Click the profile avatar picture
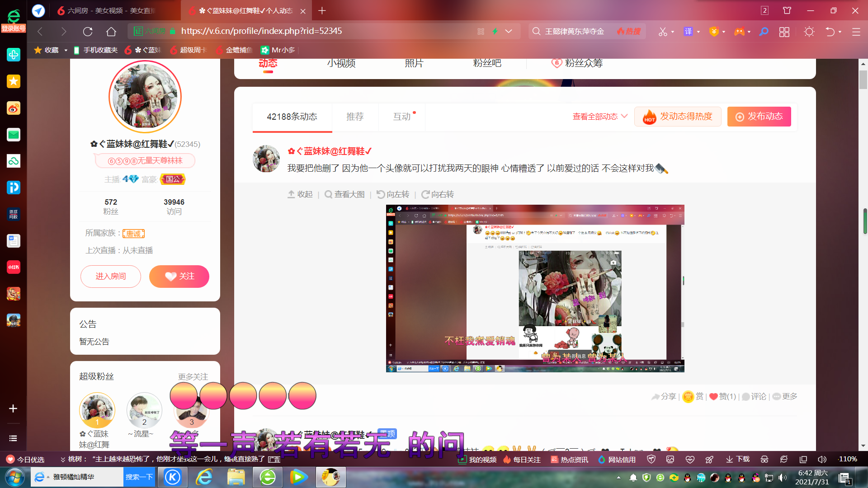This screenshot has width=868, height=488. tap(145, 97)
